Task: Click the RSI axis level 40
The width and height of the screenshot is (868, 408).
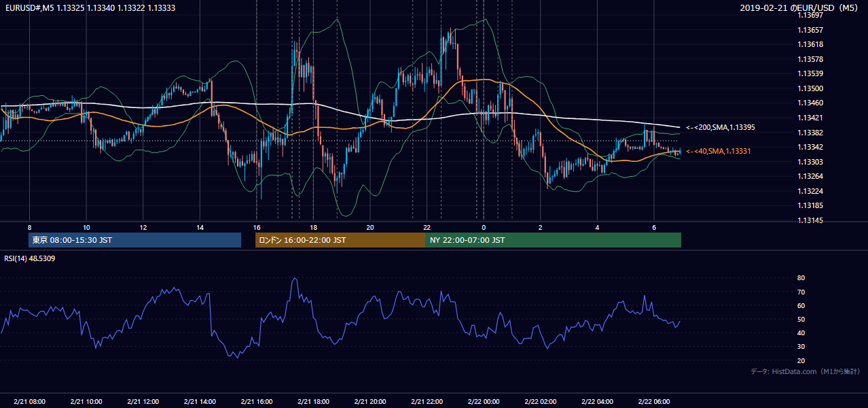Action: tap(801, 333)
